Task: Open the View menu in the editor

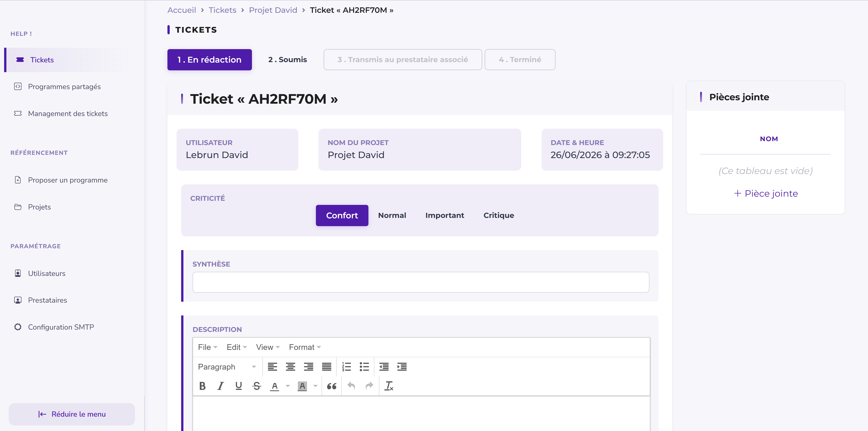Action: pos(268,347)
